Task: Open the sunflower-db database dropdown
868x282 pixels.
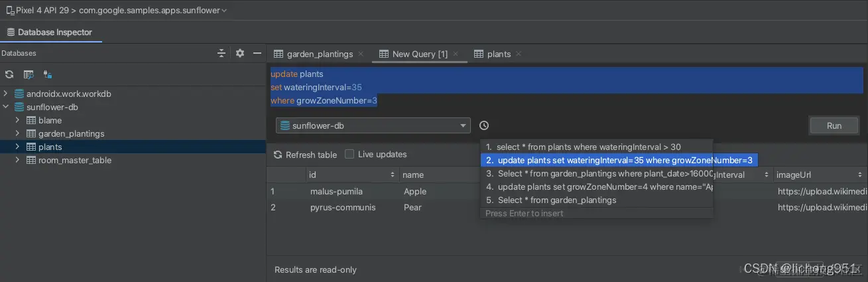Action: click(x=373, y=125)
